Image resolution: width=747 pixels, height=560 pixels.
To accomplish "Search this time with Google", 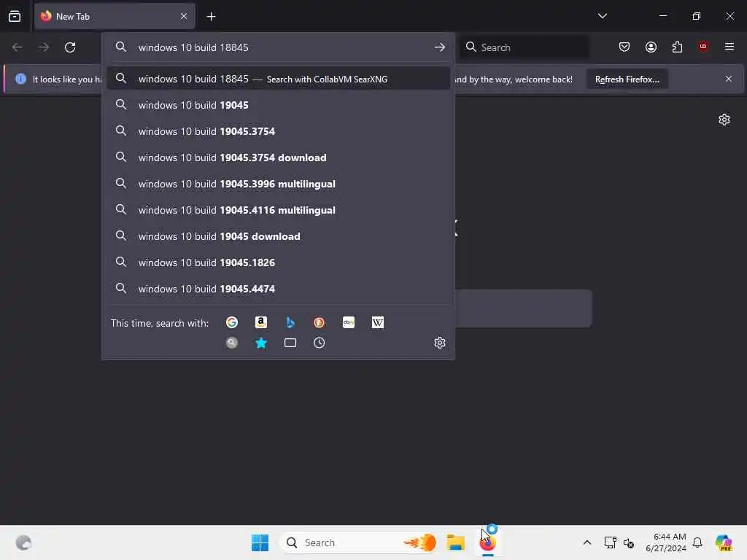I will (x=231, y=323).
